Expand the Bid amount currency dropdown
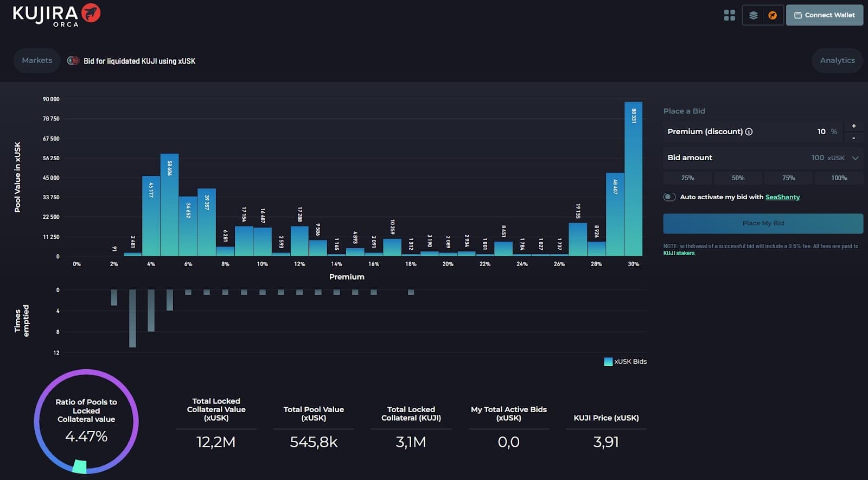The image size is (868, 480). tap(855, 158)
